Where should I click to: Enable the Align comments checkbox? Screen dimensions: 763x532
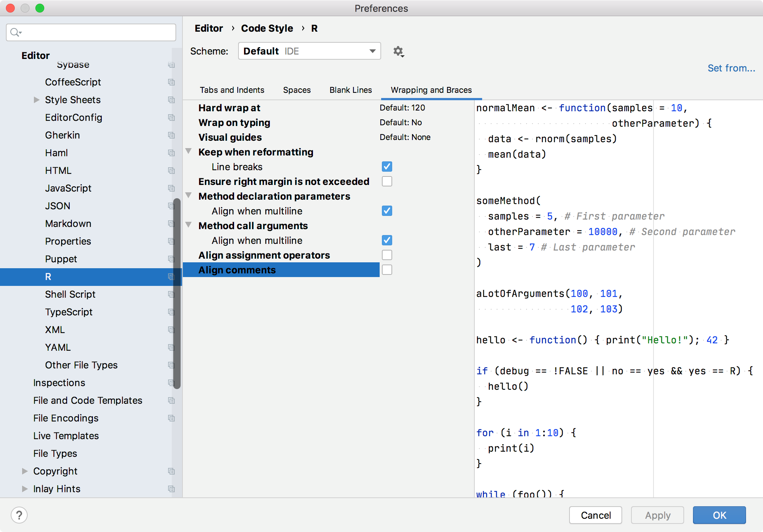click(x=387, y=269)
